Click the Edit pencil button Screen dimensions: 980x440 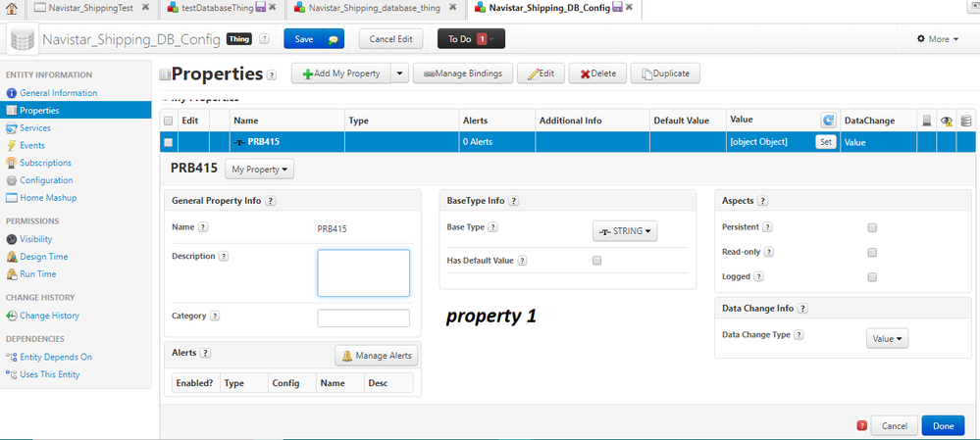pyautogui.click(x=542, y=73)
